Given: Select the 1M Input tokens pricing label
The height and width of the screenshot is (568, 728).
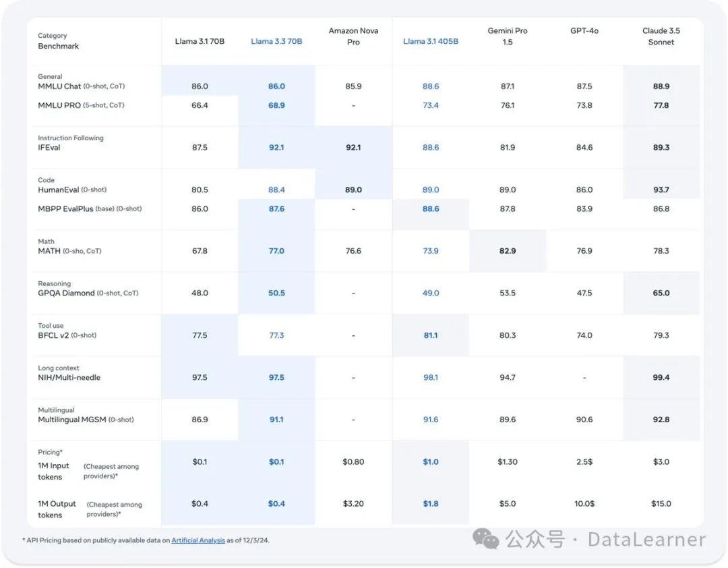Looking at the screenshot, I should pyautogui.click(x=88, y=472).
